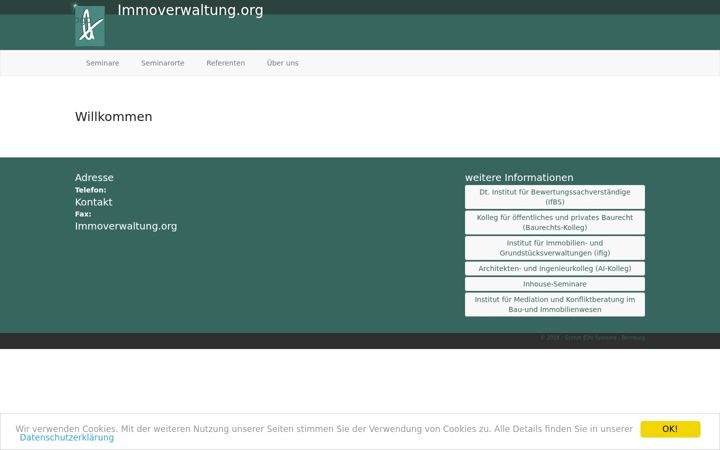Open the Seminare menu

102,63
